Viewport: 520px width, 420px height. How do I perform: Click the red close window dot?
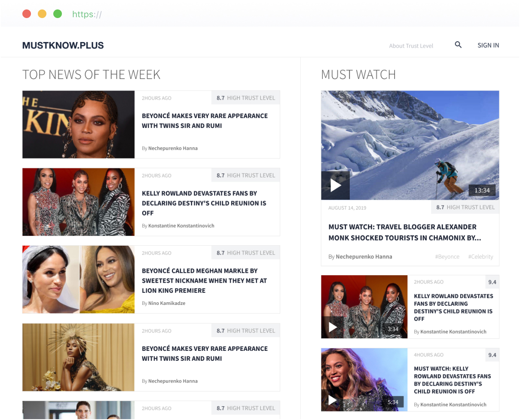pyautogui.click(x=27, y=14)
